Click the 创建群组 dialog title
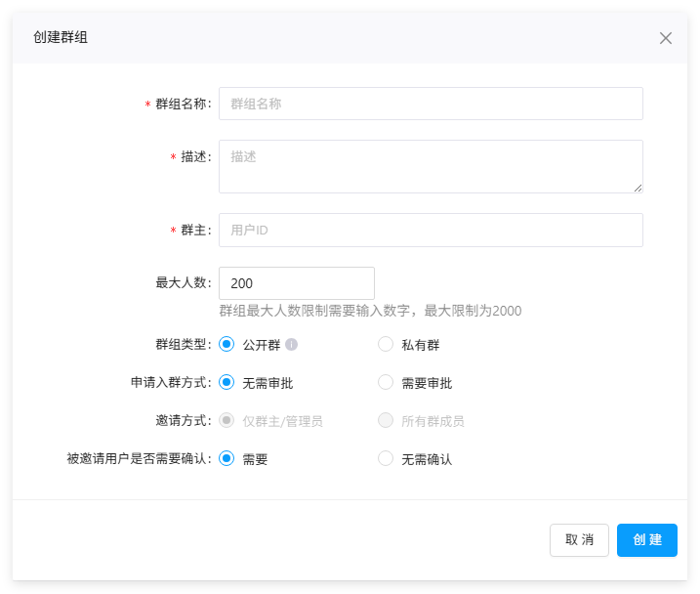This screenshot has width=700, height=594. 61,38
